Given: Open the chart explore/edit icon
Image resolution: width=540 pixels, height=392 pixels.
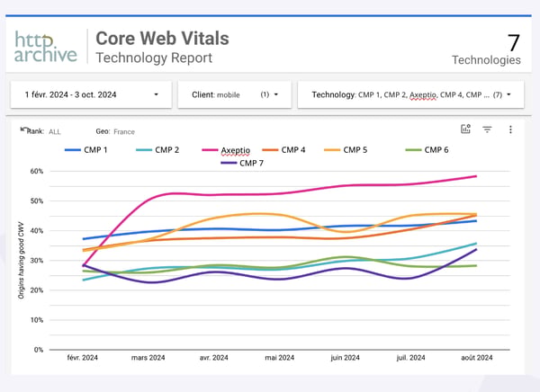Looking at the screenshot, I should click(x=465, y=129).
